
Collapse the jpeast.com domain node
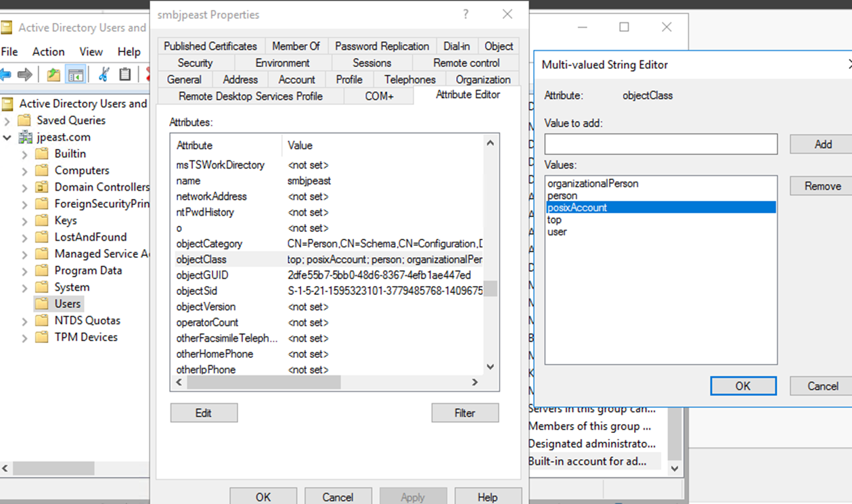7,137
